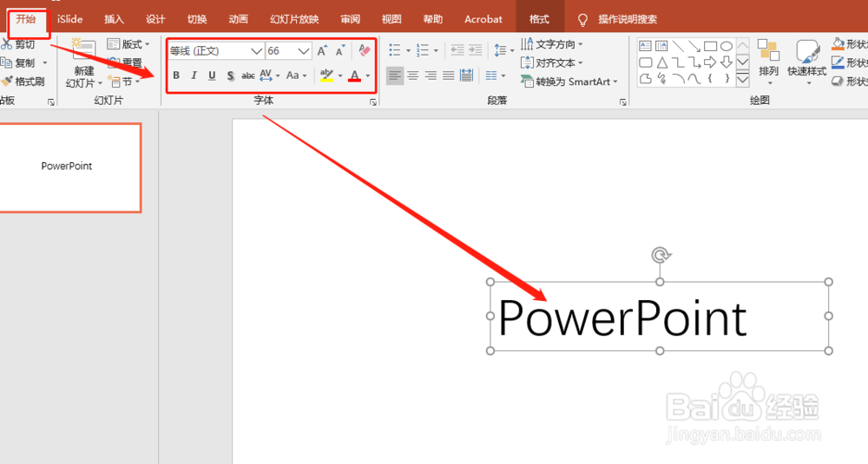Image resolution: width=868 pixels, height=464 pixels.
Task: Switch to the iSlide tab
Action: pyautogui.click(x=69, y=19)
